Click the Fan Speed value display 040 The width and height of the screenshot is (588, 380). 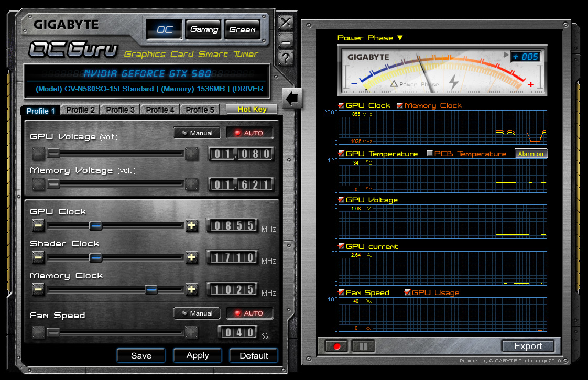pos(238,332)
